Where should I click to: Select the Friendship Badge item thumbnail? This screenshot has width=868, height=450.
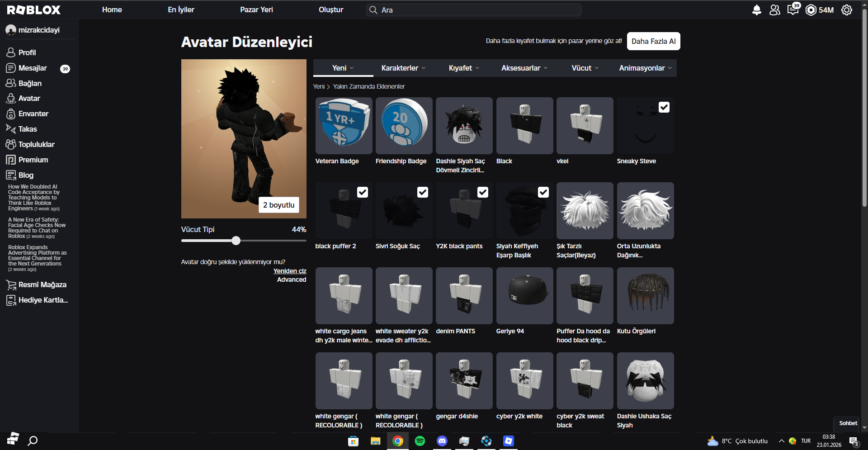(404, 126)
